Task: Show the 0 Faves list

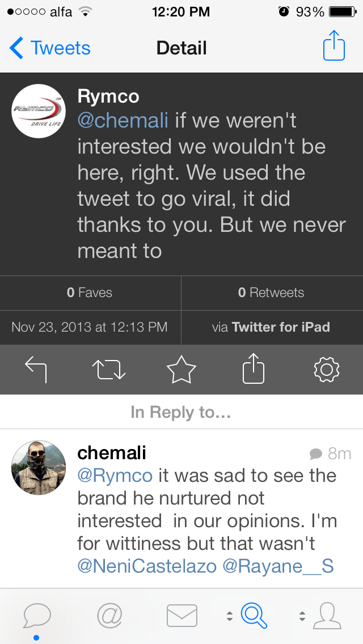Action: click(90, 293)
